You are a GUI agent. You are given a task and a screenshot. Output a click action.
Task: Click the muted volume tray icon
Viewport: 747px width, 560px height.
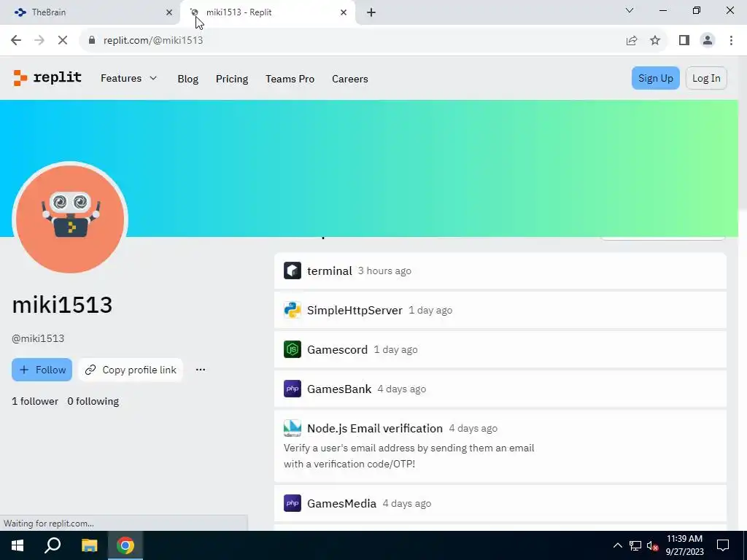[652, 545]
